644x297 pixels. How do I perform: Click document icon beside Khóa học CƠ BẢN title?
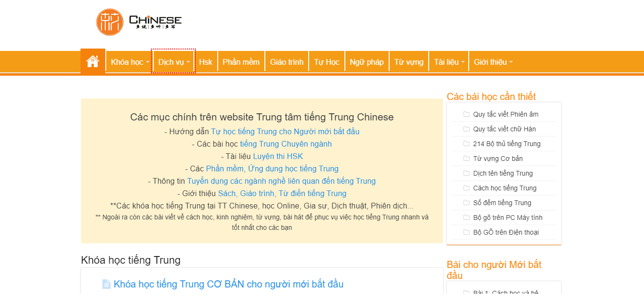tap(106, 284)
